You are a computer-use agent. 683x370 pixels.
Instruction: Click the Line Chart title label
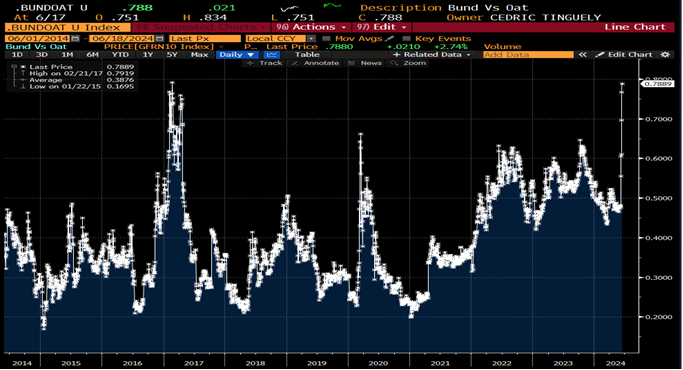point(635,27)
